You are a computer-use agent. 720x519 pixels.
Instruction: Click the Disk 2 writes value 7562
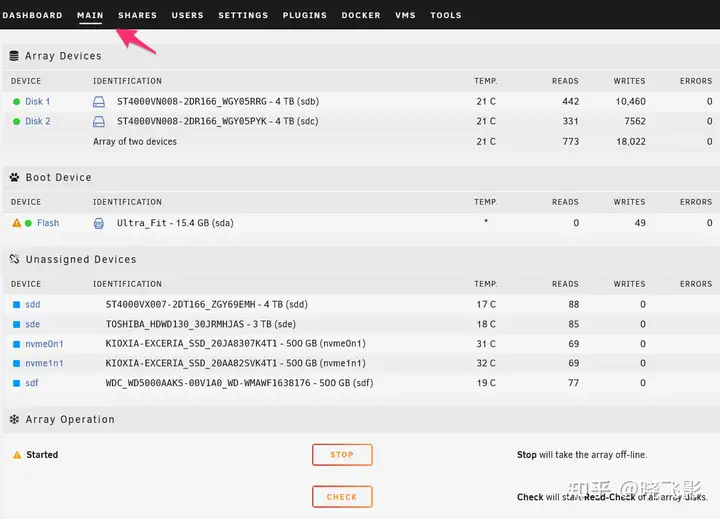coord(635,121)
